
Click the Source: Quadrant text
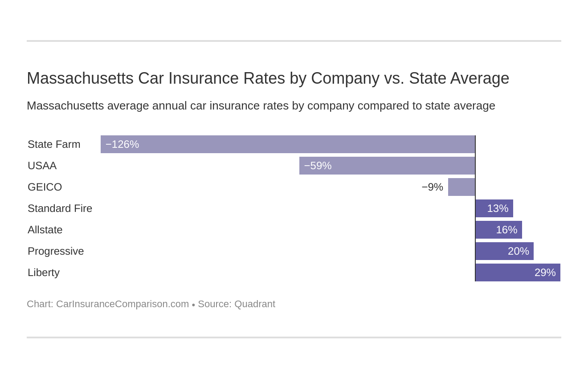(x=237, y=304)
